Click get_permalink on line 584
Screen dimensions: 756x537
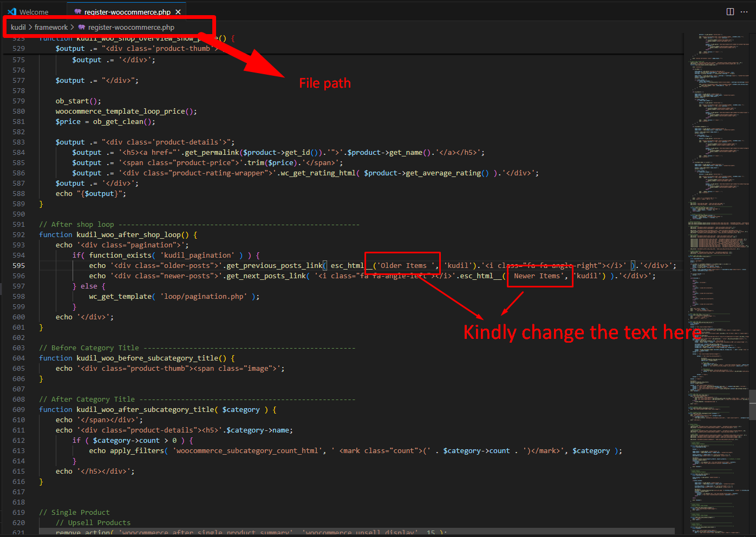pyautogui.click(x=213, y=153)
